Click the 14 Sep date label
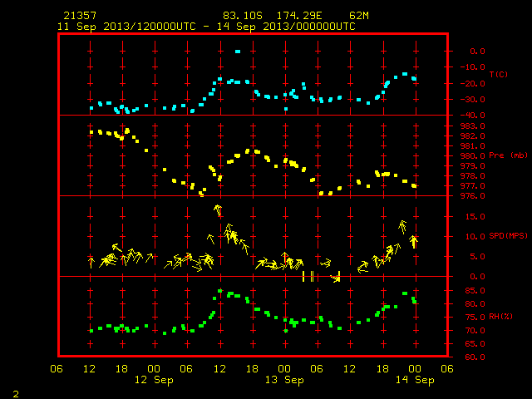The width and height of the screenshot is (532, 399). (415, 380)
